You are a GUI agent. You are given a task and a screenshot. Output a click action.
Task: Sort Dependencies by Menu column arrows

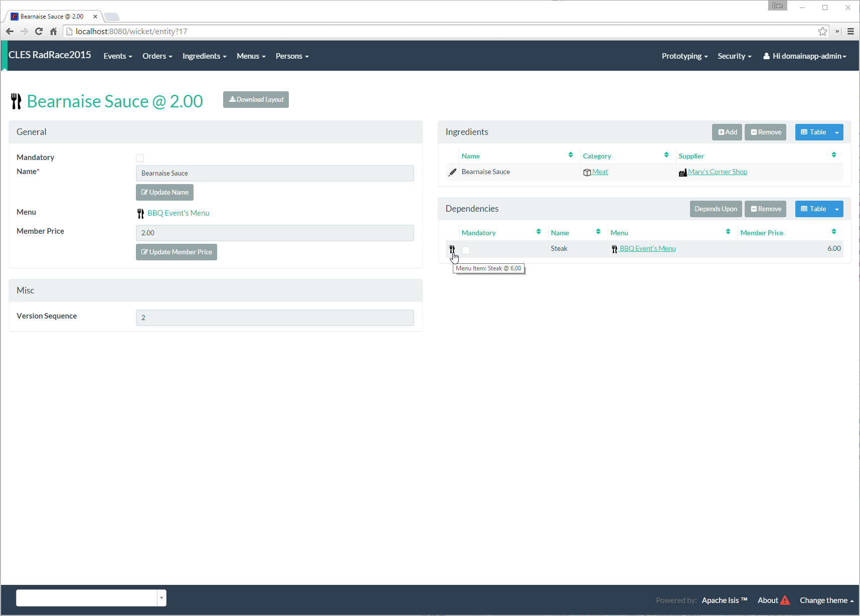[728, 232]
